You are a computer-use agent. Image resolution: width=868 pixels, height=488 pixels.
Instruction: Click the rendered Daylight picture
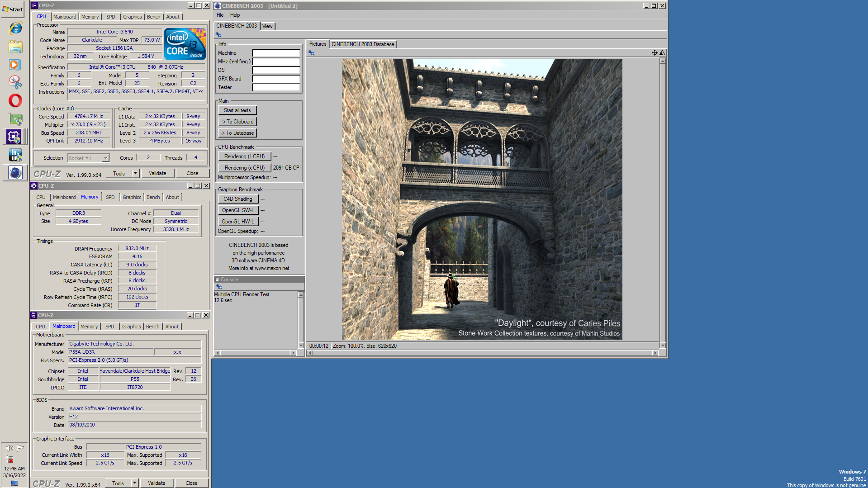[x=482, y=199]
